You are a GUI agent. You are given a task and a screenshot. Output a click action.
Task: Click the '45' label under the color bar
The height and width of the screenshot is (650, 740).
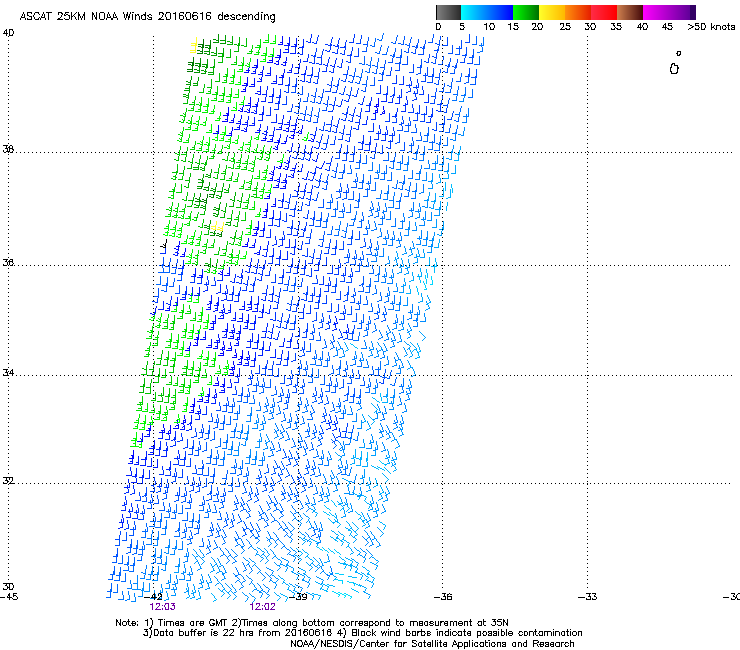[x=667, y=27]
